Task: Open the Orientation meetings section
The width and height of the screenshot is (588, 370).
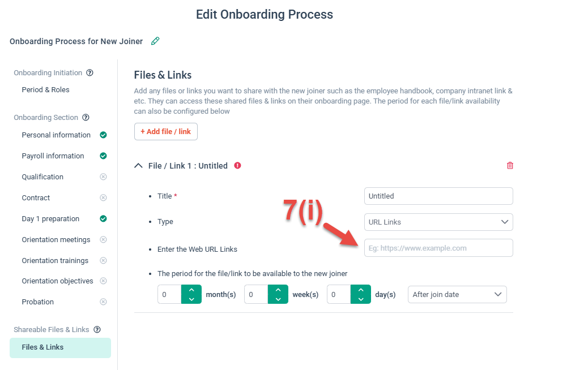Action: [x=56, y=239]
